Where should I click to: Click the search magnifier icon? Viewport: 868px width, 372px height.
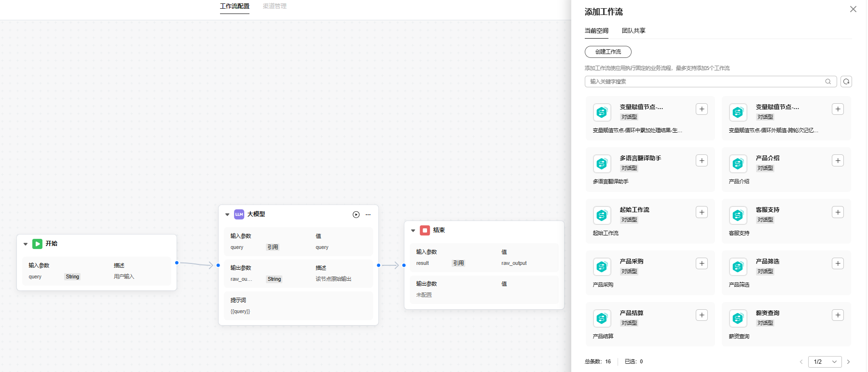click(828, 82)
